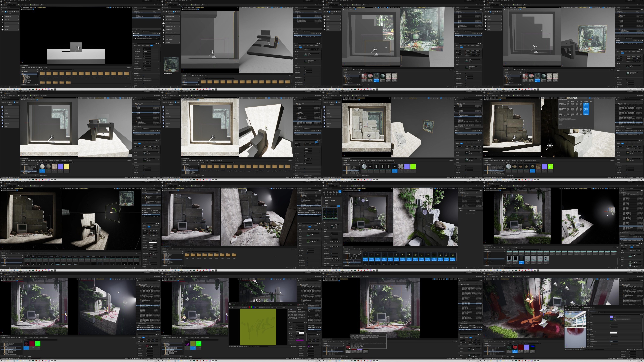Toggle Override Aspect Ratio checkbox in Scene_cam details
This screenshot has height=362, width=644.
point(144,82)
